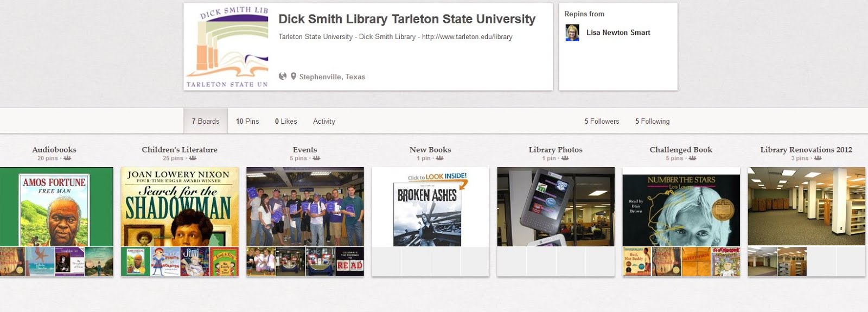Image resolution: width=868 pixels, height=312 pixels.
Task: Open the Activity tab
Action: tap(324, 121)
